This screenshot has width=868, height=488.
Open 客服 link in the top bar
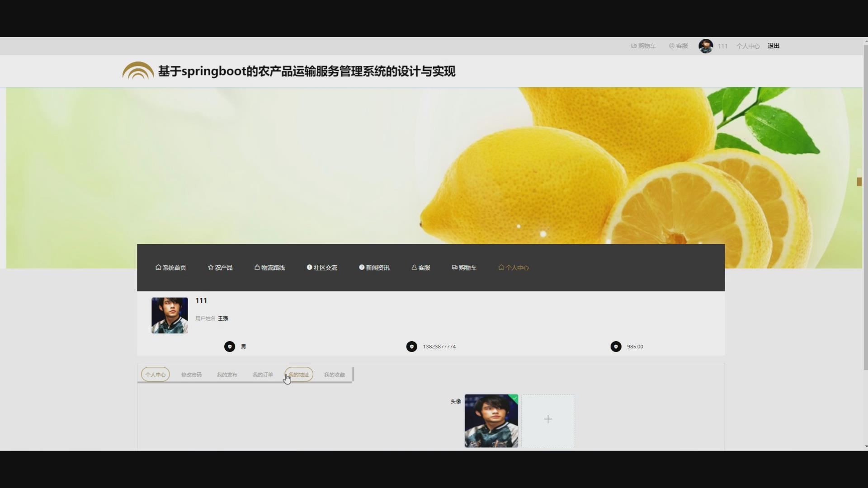click(x=678, y=46)
